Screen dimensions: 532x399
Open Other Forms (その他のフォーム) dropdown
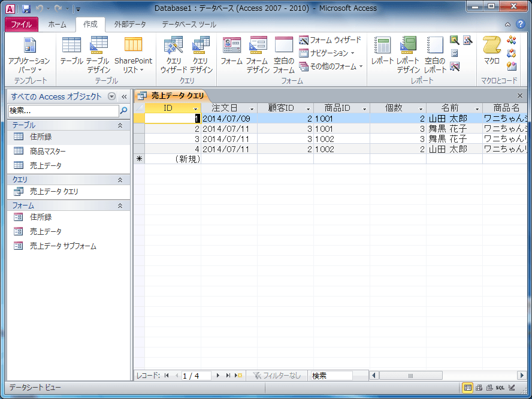(331, 66)
